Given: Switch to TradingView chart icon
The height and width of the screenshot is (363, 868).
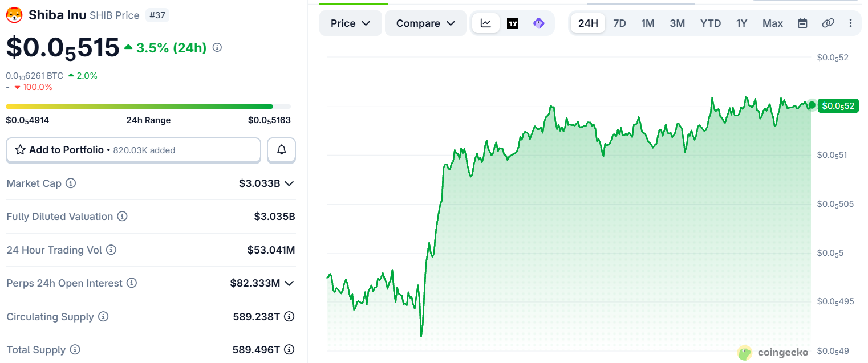Looking at the screenshot, I should pos(513,23).
